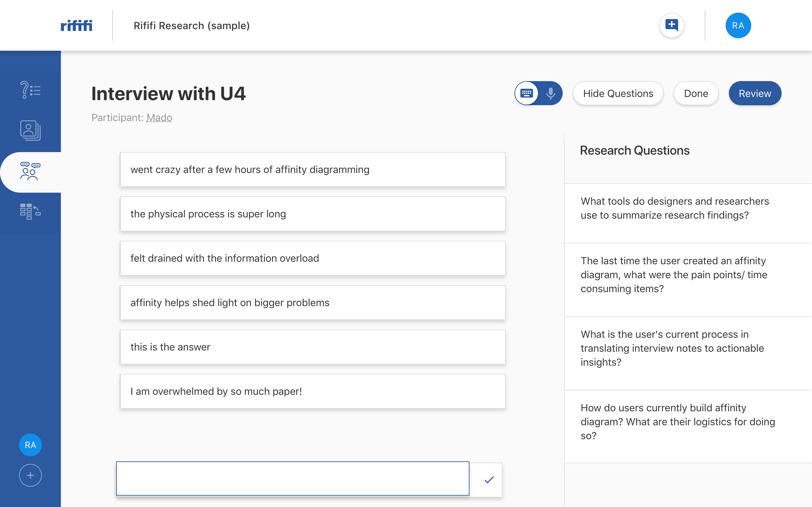
Task: Click the empty note input field
Action: [292, 478]
